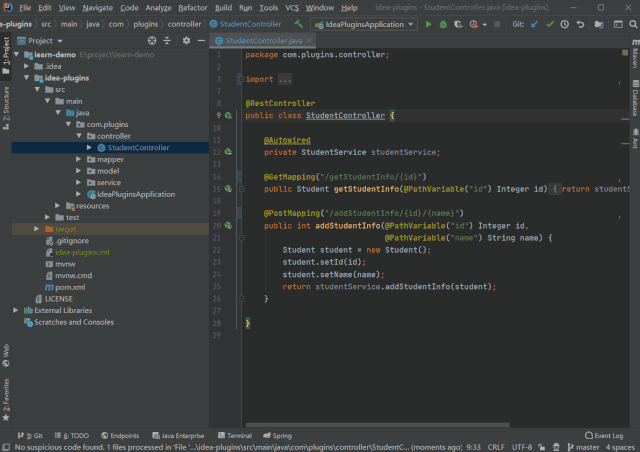Click the Git update project arrow
This screenshot has width=640, height=452.
coord(534,23)
